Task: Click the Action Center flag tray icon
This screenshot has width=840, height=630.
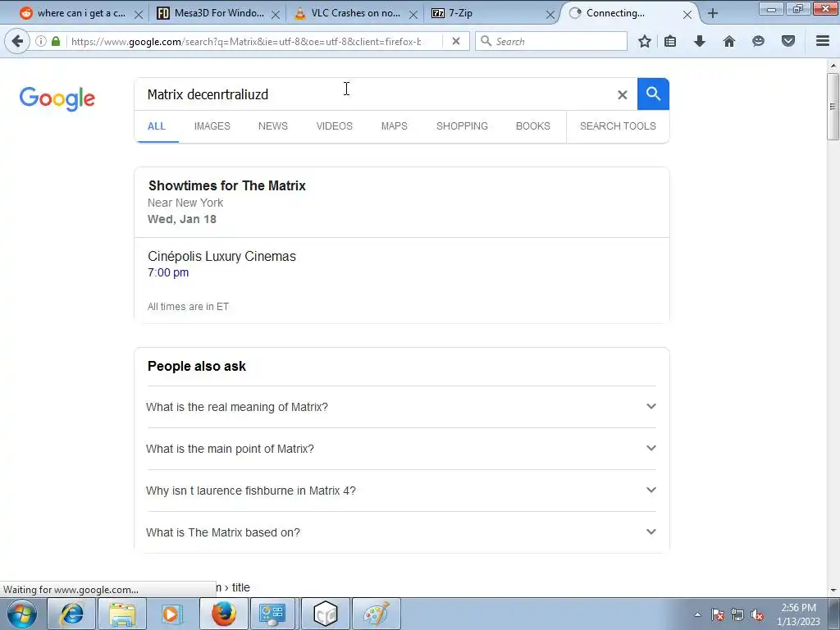Action: click(718, 614)
